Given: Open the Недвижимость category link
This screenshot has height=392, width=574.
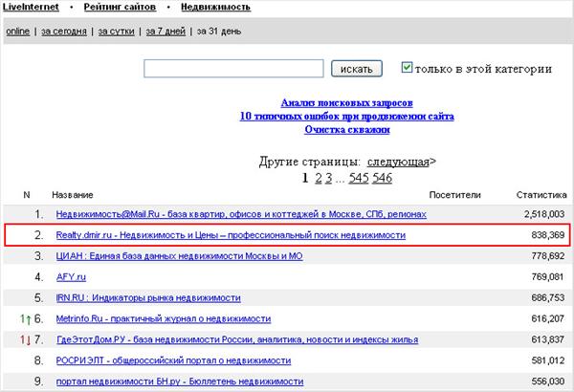Looking at the screenshot, I should click(x=215, y=7).
